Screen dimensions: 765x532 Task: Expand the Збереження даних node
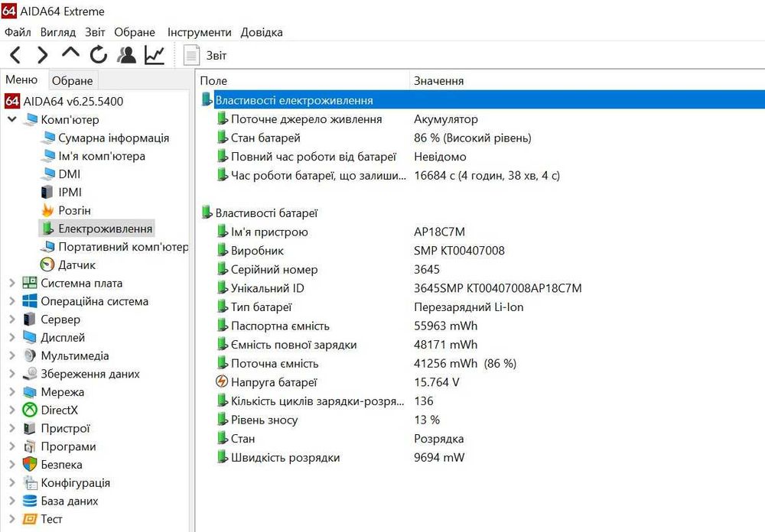tap(12, 374)
